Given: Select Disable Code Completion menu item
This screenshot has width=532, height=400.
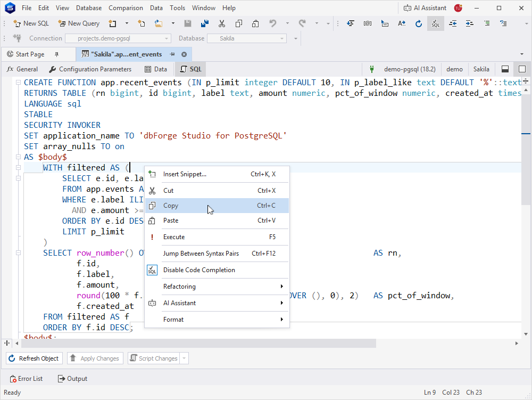Looking at the screenshot, I should 217,270.
